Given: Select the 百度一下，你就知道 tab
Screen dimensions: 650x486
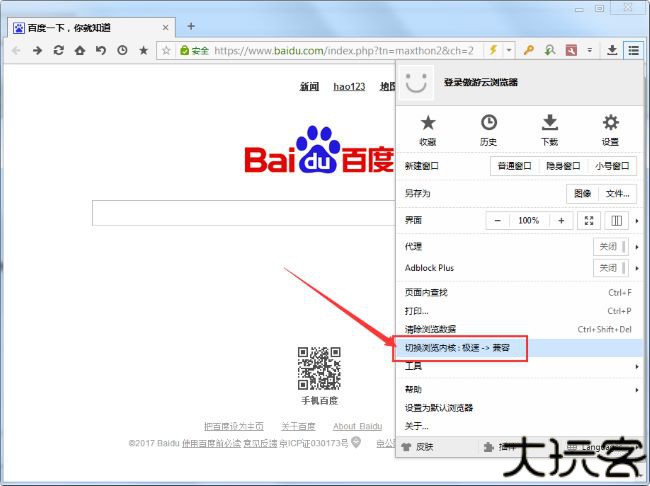Looking at the screenshot, I should click(91, 28).
